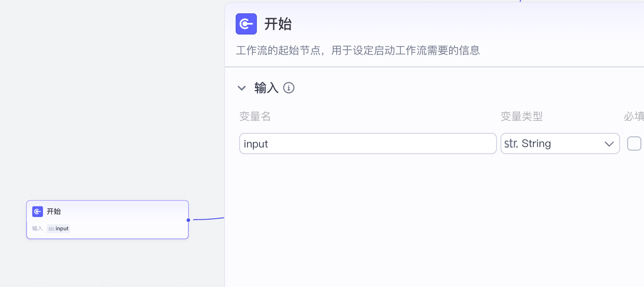Click the 输入 section heading text
The width and height of the screenshot is (644, 287).
pos(266,88)
